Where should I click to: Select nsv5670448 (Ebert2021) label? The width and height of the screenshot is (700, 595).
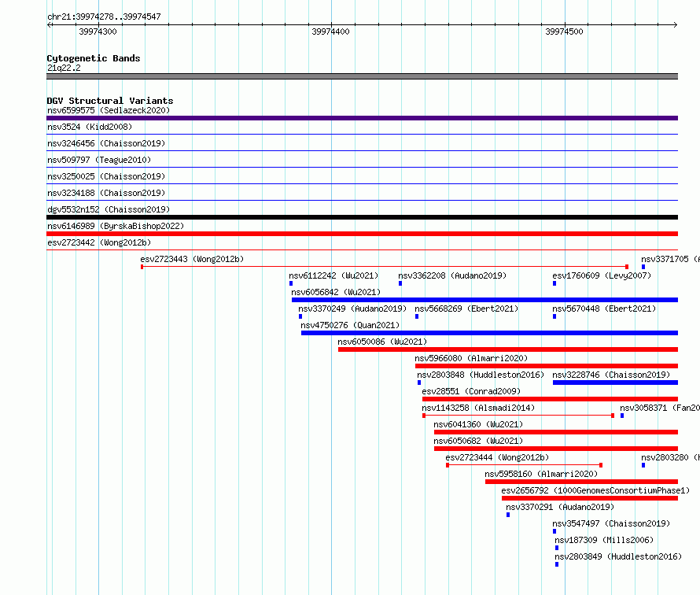click(604, 309)
